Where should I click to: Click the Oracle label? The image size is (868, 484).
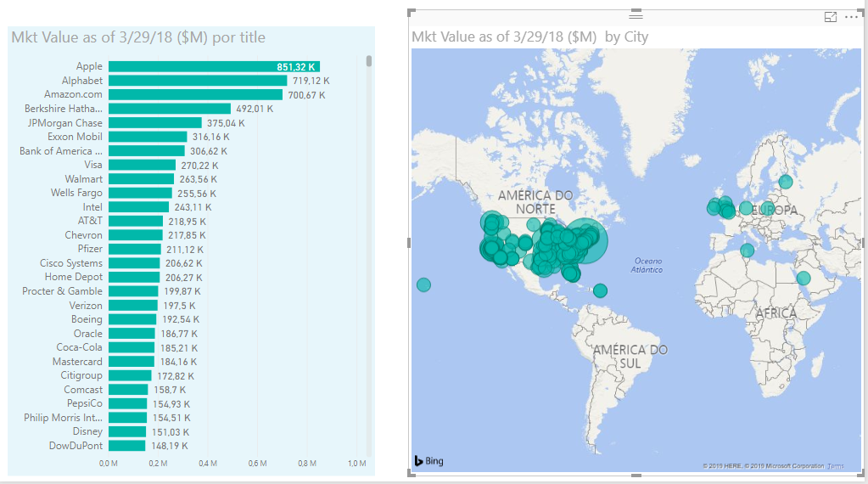click(88, 334)
